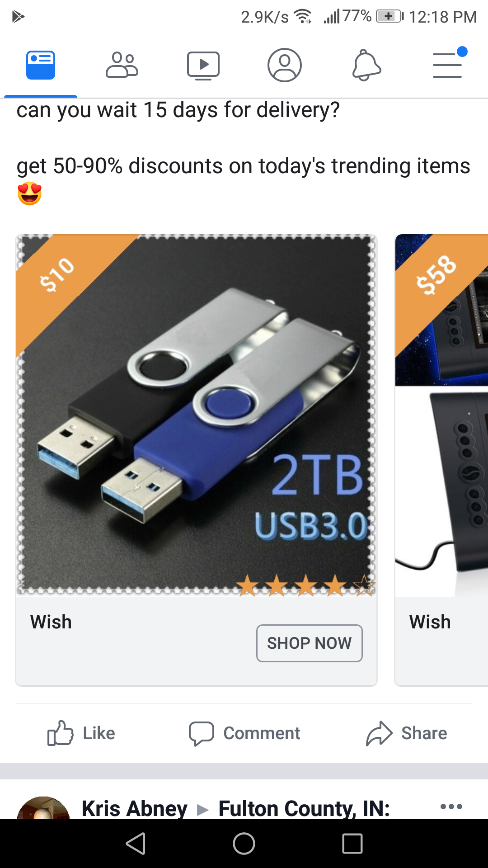Open the 2TB USB3.0 product image

tap(197, 415)
